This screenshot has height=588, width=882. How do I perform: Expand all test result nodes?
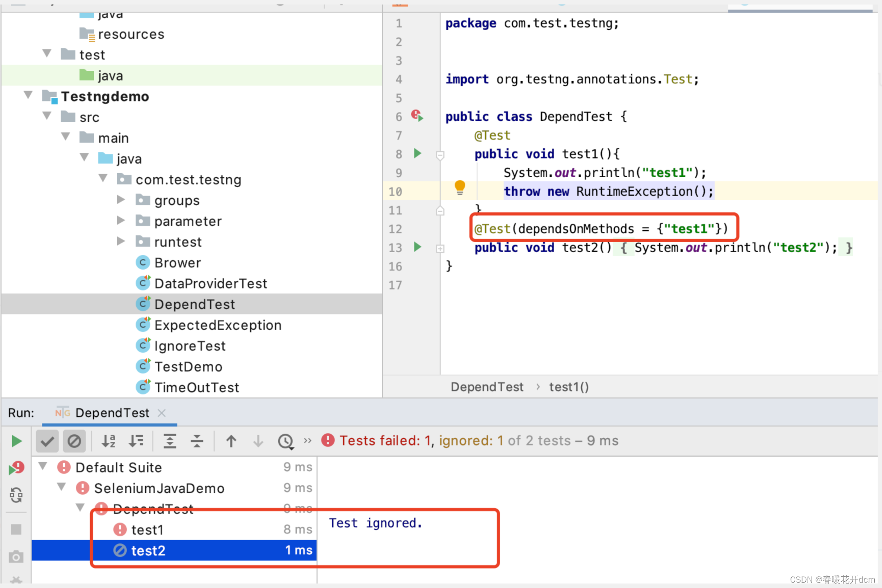(x=170, y=441)
